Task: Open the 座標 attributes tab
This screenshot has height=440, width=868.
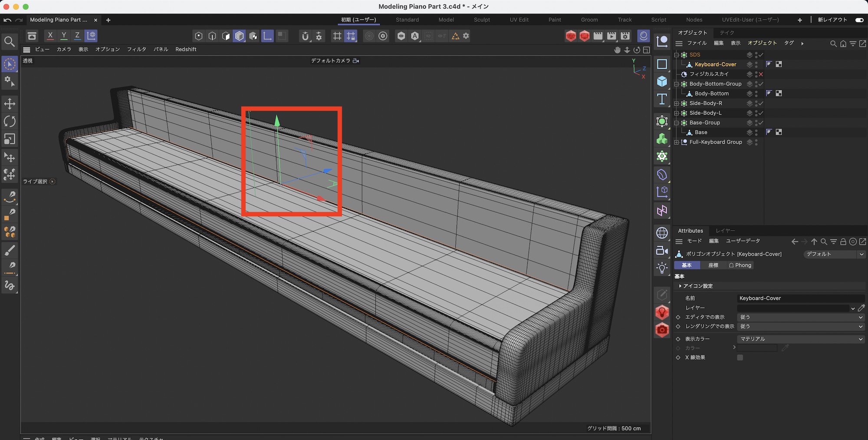Action: coord(713,265)
